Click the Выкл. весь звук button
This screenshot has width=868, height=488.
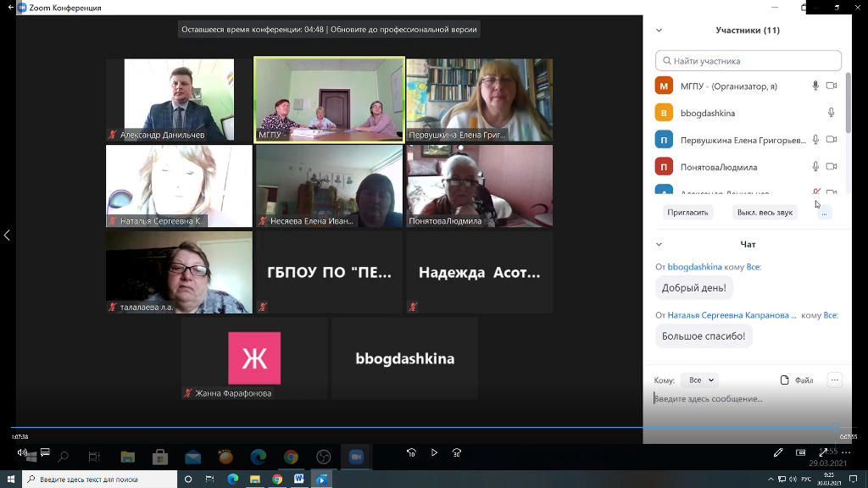click(765, 212)
